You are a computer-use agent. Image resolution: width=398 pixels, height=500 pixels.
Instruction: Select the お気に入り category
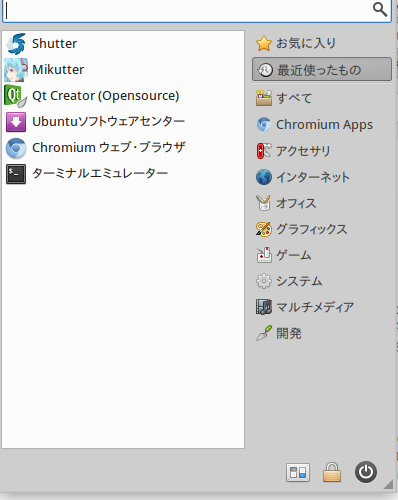click(x=322, y=43)
